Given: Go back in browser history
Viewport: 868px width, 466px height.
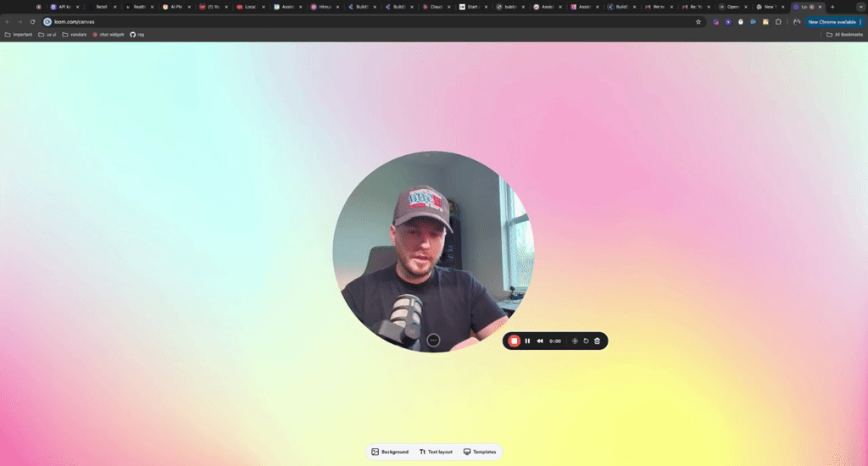Looking at the screenshot, I should pos(7,21).
